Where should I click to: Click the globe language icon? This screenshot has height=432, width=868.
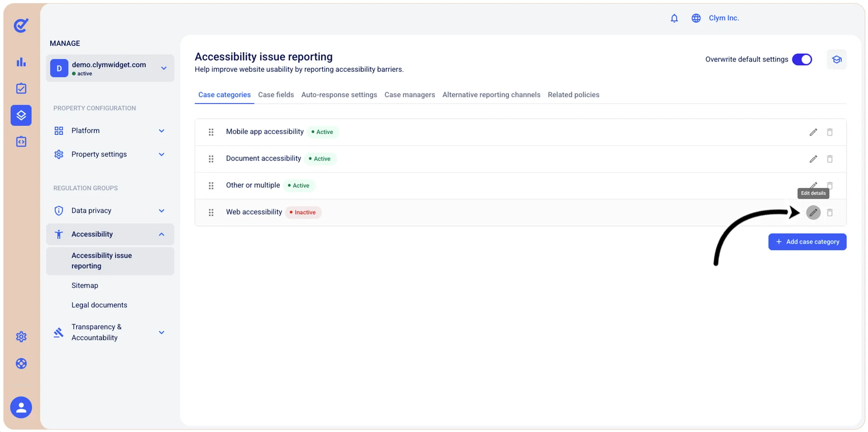coord(696,18)
